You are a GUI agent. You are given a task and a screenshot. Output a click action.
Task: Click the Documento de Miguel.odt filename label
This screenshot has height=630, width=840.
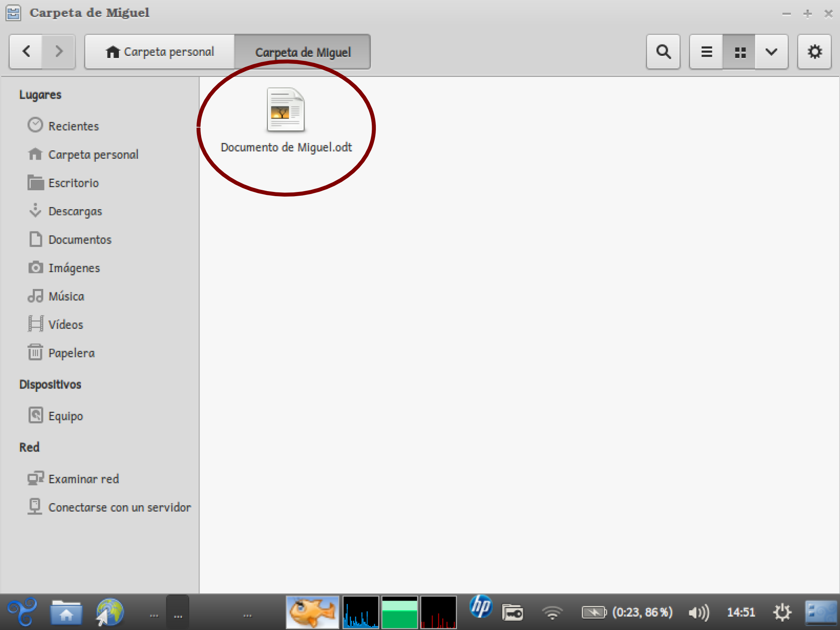pos(286,147)
